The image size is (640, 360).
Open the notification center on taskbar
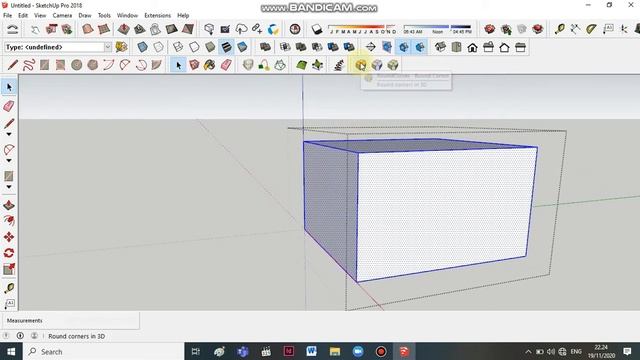(x=627, y=351)
